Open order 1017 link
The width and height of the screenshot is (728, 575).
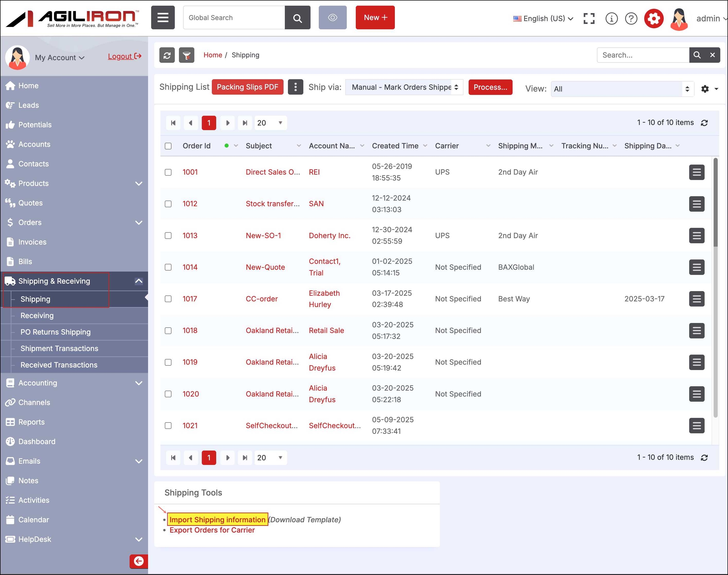point(190,299)
